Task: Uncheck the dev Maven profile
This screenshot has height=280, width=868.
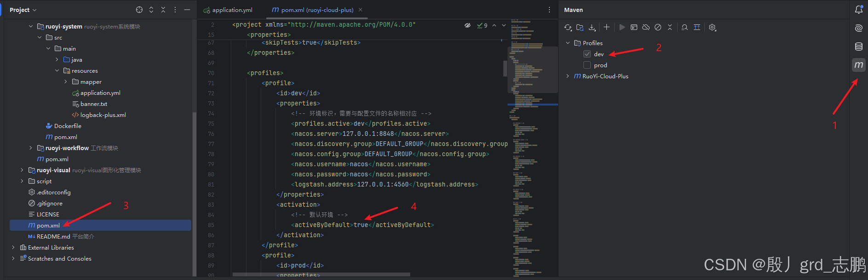Action: pyautogui.click(x=587, y=54)
